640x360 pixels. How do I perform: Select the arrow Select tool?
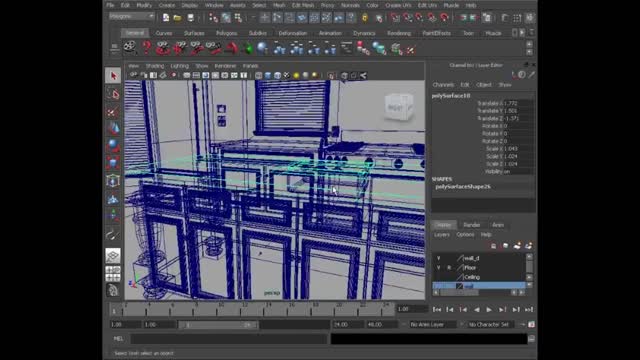coord(113,76)
